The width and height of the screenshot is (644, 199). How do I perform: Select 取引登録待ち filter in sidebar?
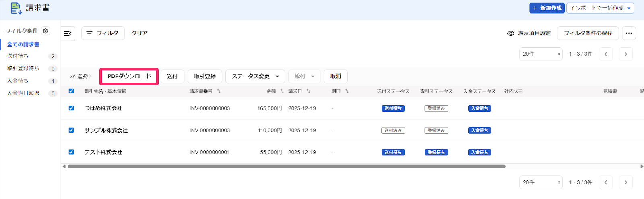[x=23, y=68]
